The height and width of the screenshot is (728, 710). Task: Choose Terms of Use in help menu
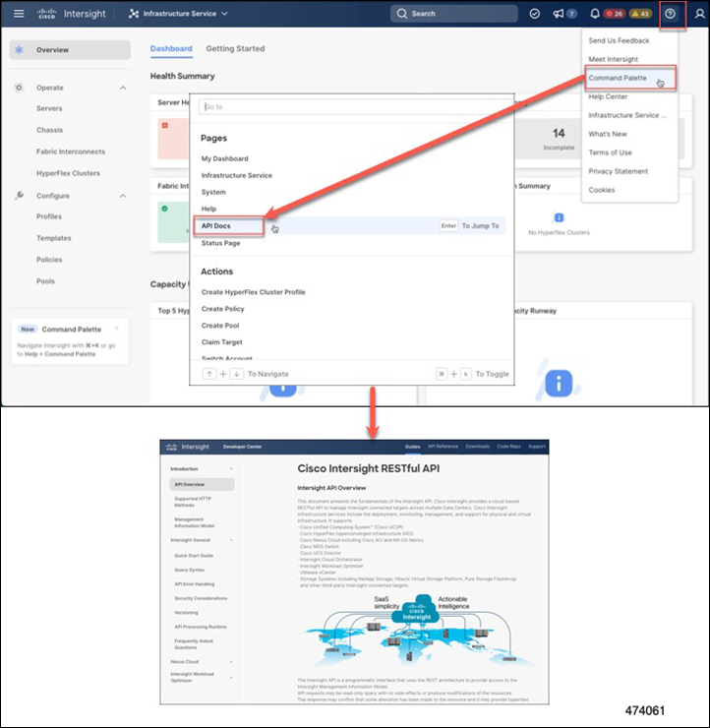click(x=610, y=152)
